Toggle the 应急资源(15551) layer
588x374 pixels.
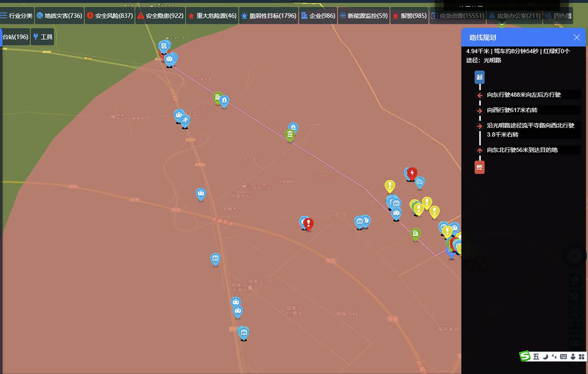click(x=458, y=16)
